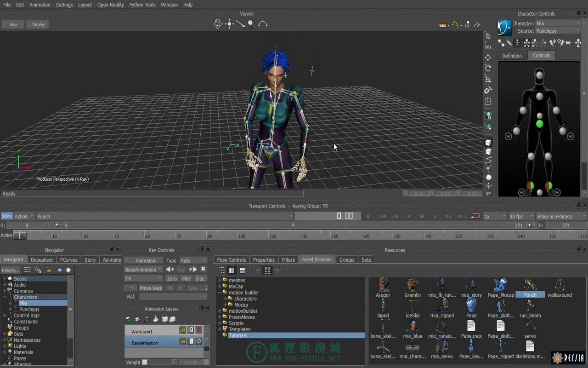Open the key Type Auto dropdown

193,260
